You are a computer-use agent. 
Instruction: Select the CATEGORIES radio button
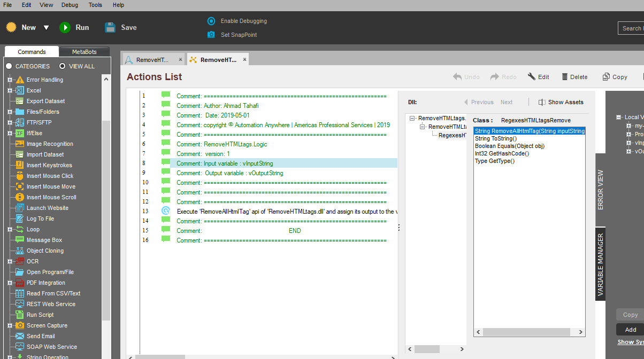click(9, 66)
